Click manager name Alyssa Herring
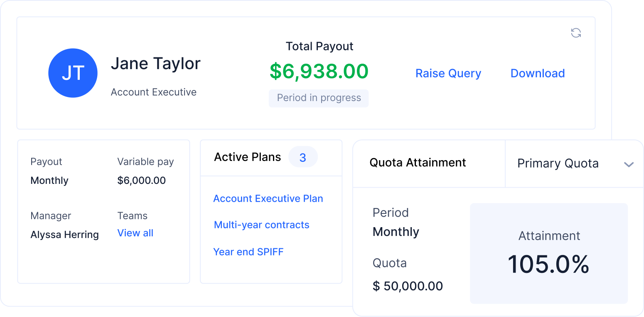The image size is (644, 317). (x=65, y=235)
